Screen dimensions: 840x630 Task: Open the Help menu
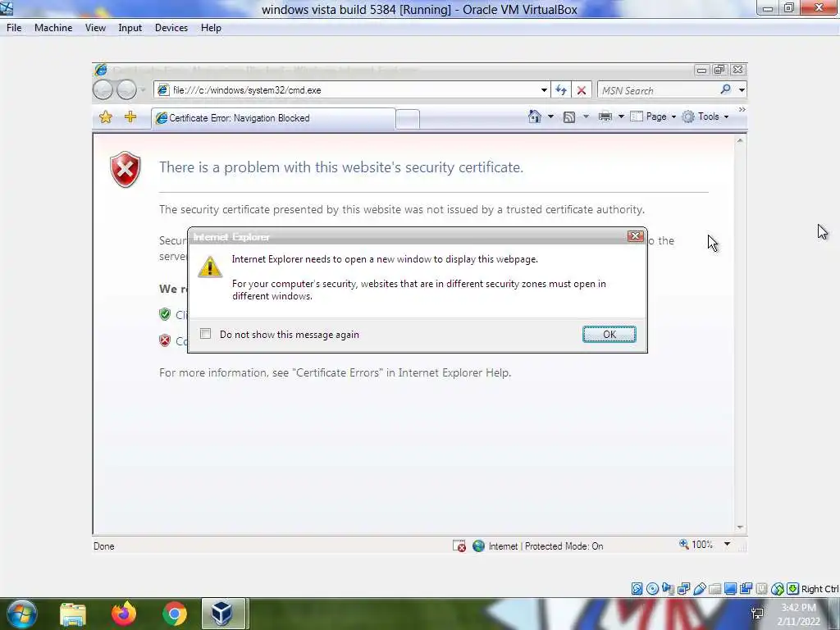[211, 28]
